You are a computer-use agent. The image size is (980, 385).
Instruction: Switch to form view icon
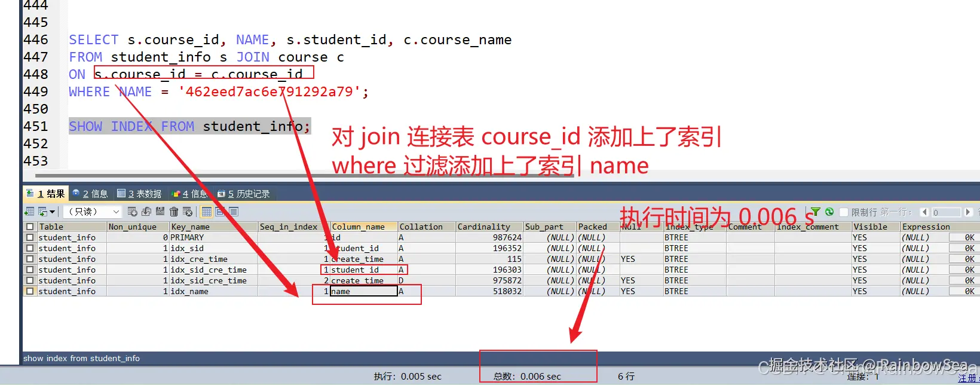click(x=220, y=212)
